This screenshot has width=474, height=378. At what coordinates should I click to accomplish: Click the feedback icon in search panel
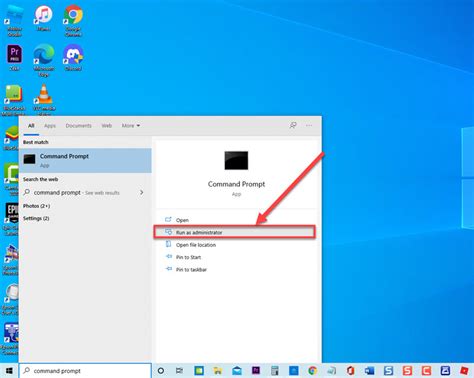click(x=293, y=125)
